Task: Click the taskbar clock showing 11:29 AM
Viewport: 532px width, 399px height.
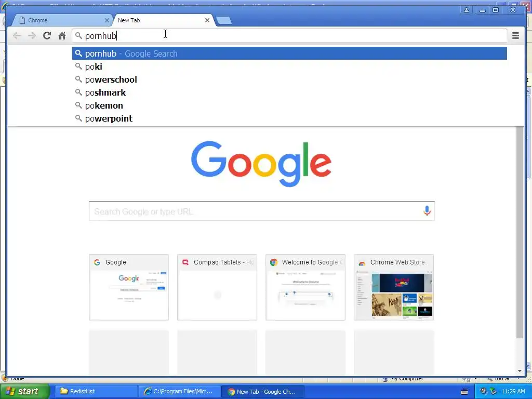Action: [x=513, y=391]
